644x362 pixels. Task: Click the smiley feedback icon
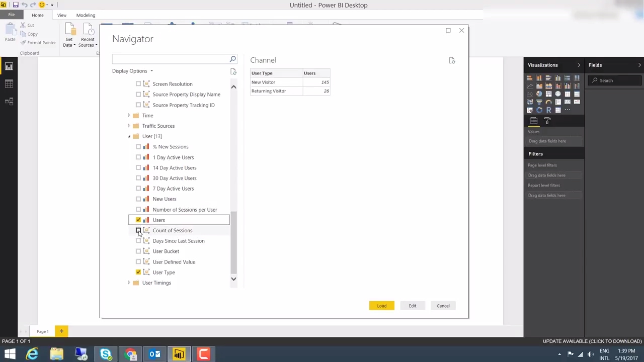(x=42, y=5)
